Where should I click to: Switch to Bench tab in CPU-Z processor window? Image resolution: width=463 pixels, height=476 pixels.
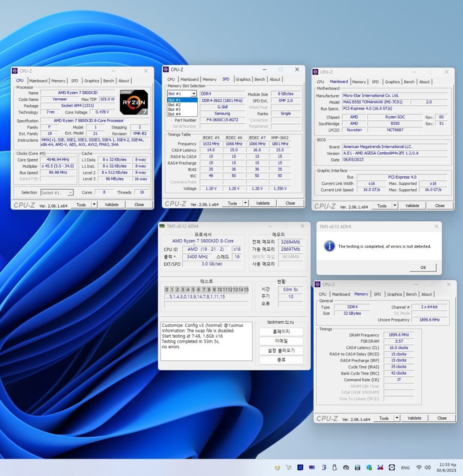(x=109, y=81)
